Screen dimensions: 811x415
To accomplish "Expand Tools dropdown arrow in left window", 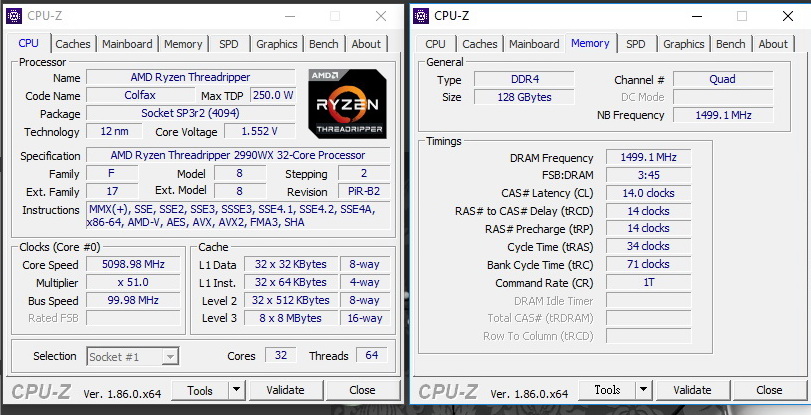I will 236,391.
